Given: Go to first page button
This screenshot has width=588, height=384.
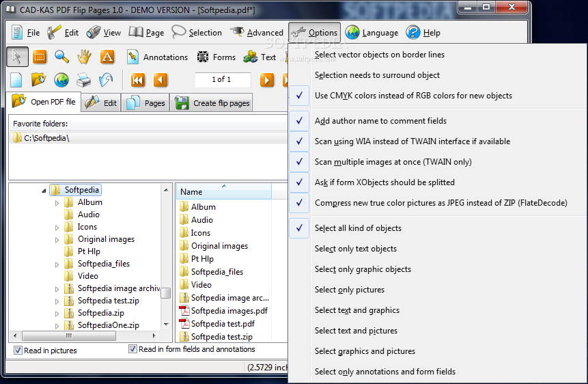Looking at the screenshot, I should pyautogui.click(x=138, y=80).
